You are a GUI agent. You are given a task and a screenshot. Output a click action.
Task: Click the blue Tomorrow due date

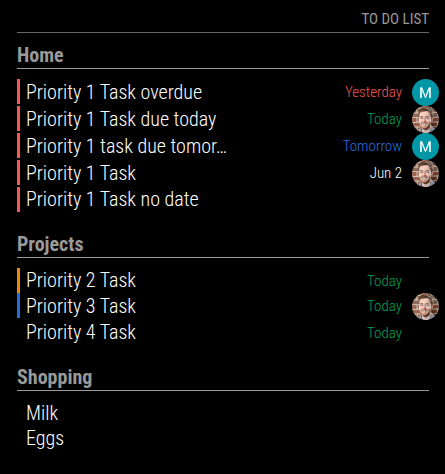372,146
